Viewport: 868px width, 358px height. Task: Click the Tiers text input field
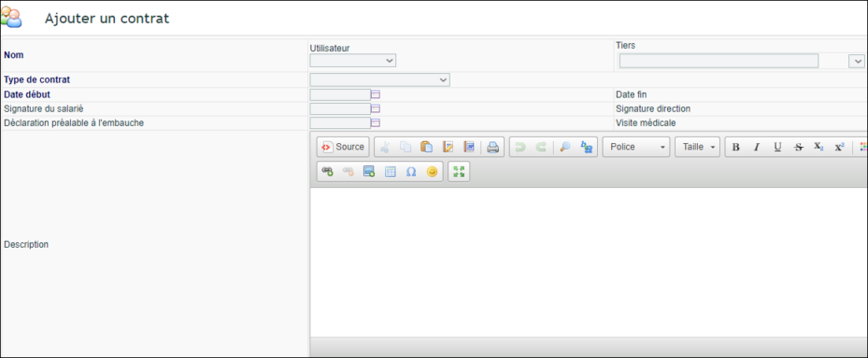click(719, 61)
